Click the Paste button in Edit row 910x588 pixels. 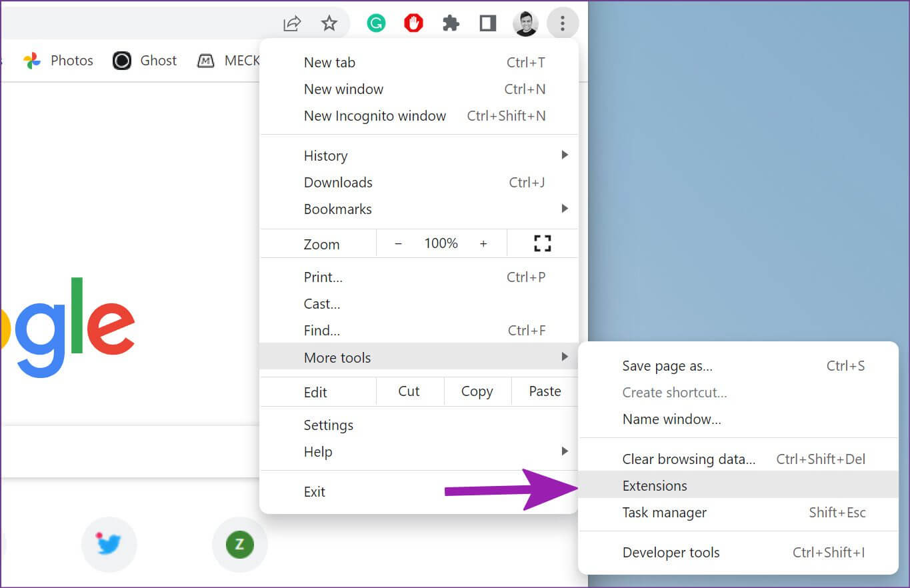545,391
